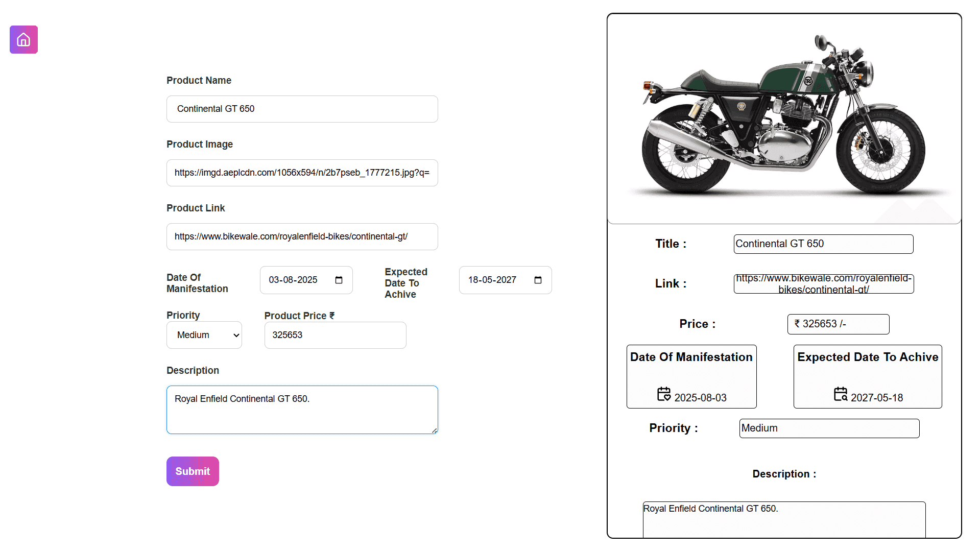Click the rupee symbol next to Product Price
This screenshot has height=551, width=980.
coord(332,316)
